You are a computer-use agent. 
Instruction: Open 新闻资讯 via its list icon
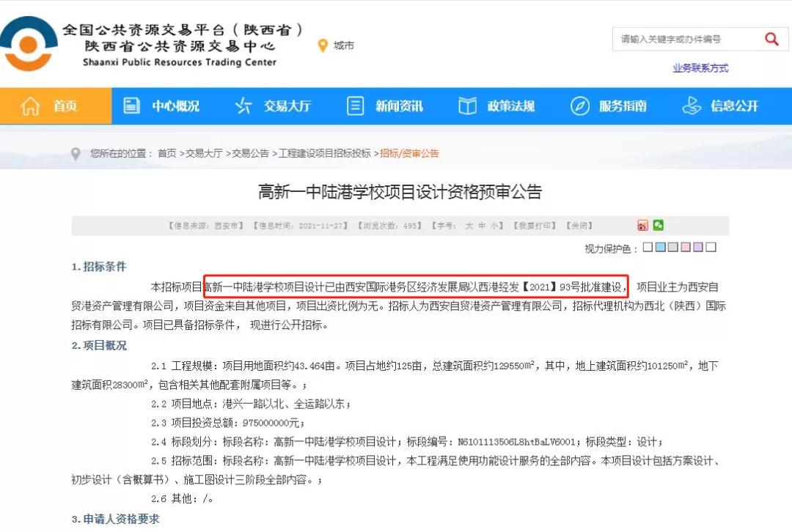[356, 105]
